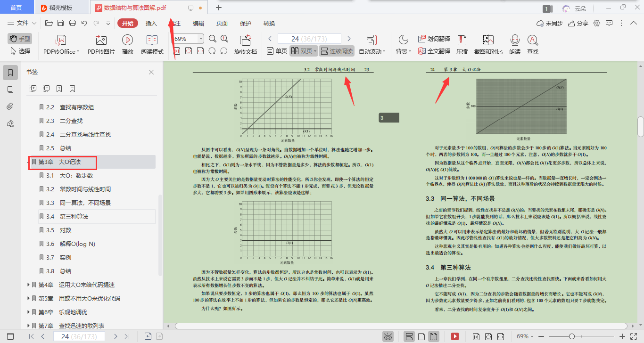
Task: Switch to the 编辑 ribbon tab
Action: 198,23
